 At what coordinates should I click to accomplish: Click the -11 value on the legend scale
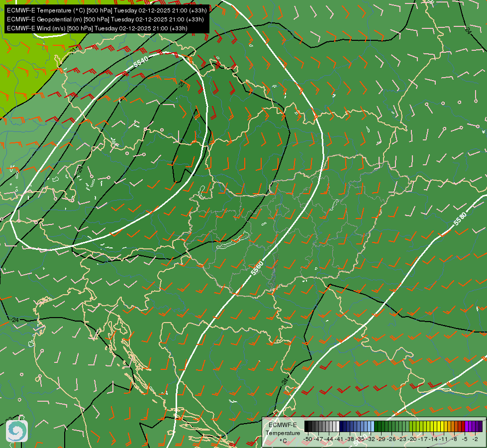pyautogui.click(x=444, y=439)
